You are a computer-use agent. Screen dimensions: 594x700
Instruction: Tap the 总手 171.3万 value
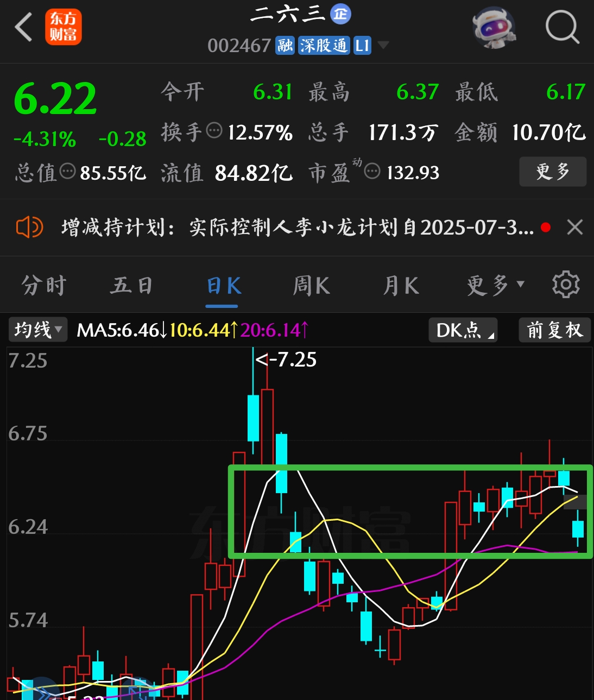click(x=403, y=132)
